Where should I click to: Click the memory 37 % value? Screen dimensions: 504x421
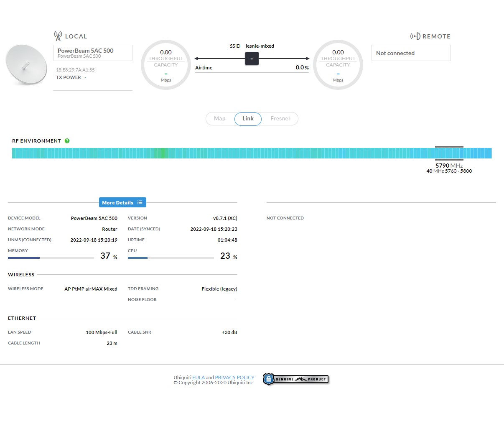(x=109, y=256)
